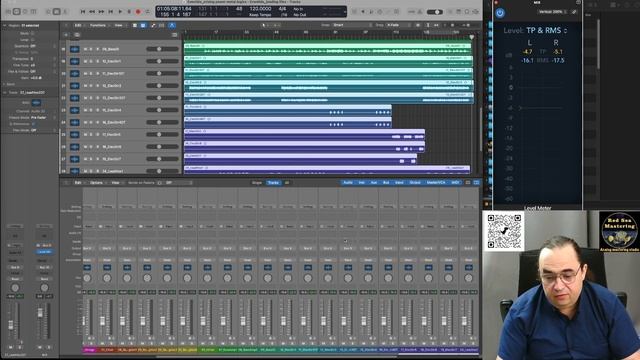
Task: Click the red Record button in transport
Action: click(138, 12)
